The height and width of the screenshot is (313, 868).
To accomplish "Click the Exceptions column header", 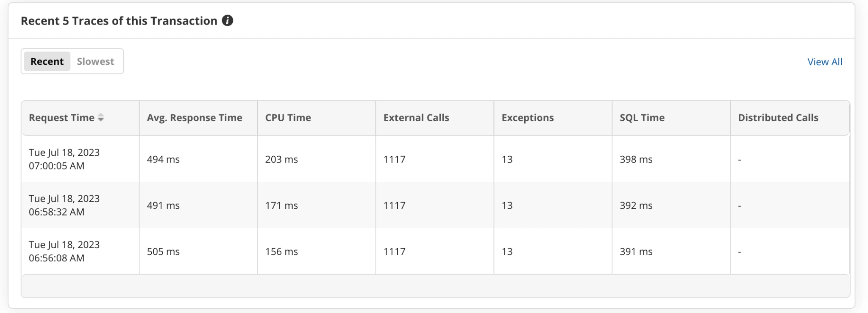I will coord(528,118).
